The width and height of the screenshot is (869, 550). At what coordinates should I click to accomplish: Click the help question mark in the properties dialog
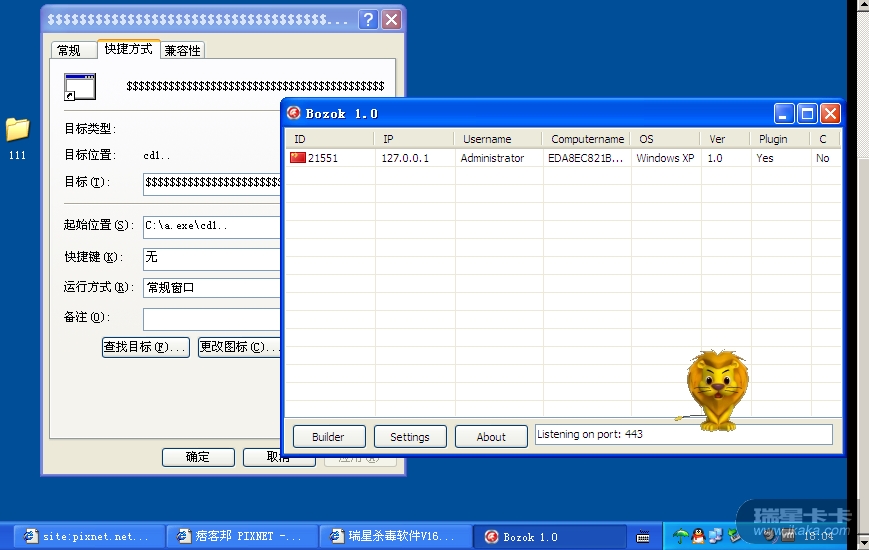(367, 20)
